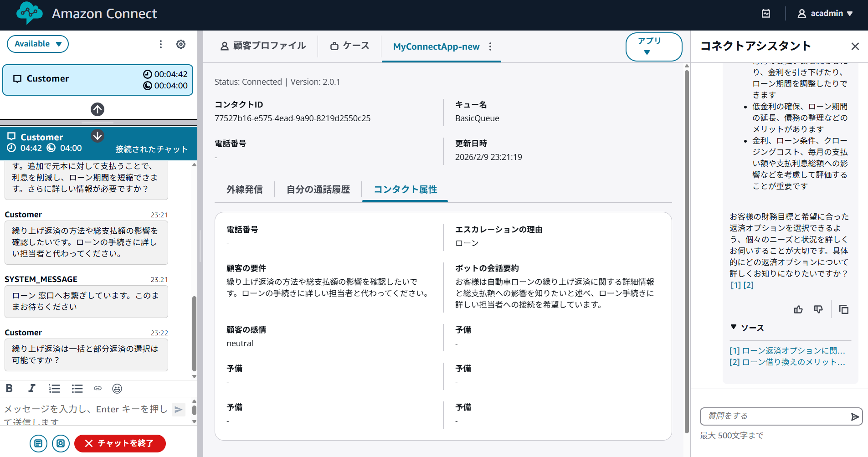
Task: Open source link [1] ローン返済オプション
Action: click(787, 350)
